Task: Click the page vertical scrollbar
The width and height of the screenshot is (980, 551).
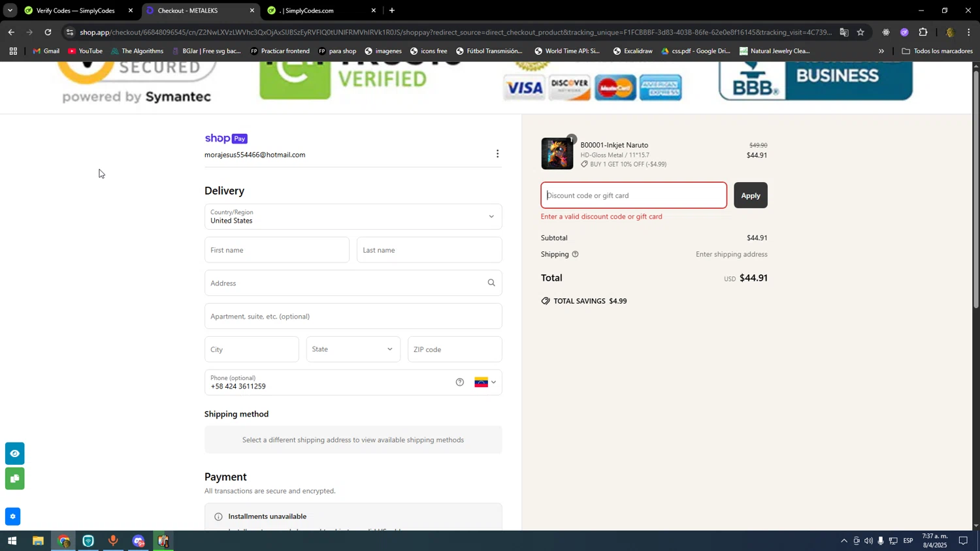Action: click(976, 189)
